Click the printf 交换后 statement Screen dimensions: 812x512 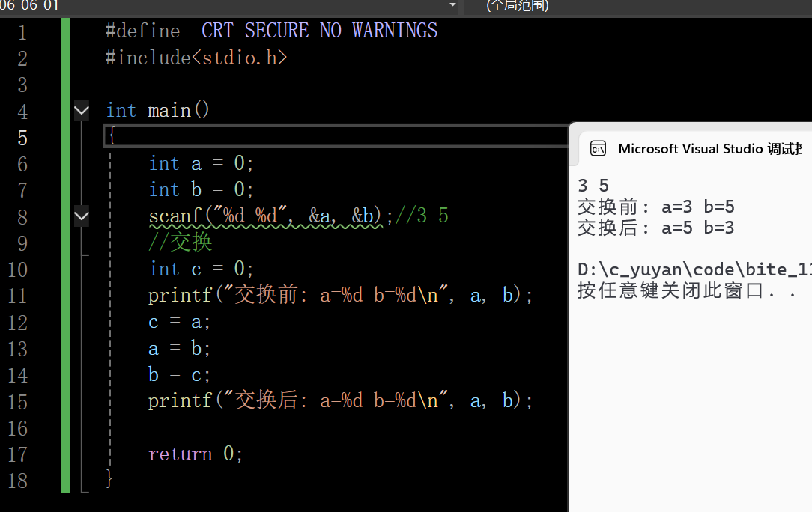tap(340, 400)
